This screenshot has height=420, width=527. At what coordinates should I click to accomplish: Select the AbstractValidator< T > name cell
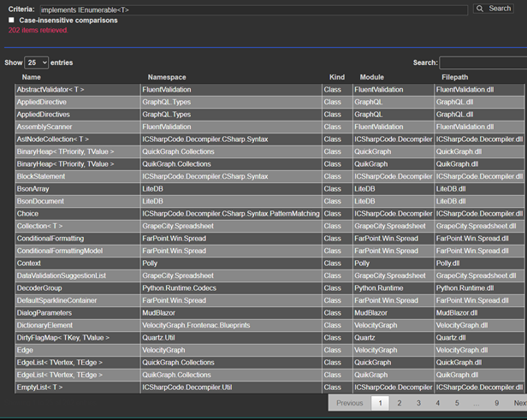[77, 90]
